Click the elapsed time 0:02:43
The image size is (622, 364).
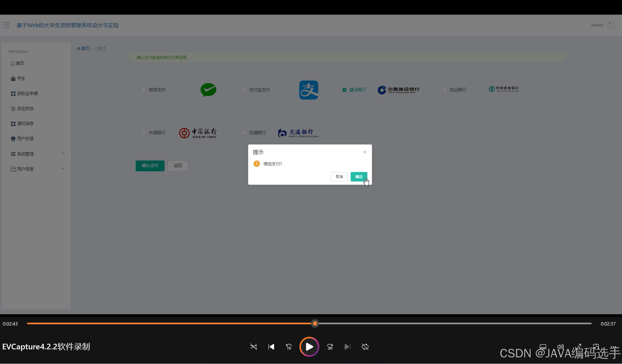[x=10, y=324]
